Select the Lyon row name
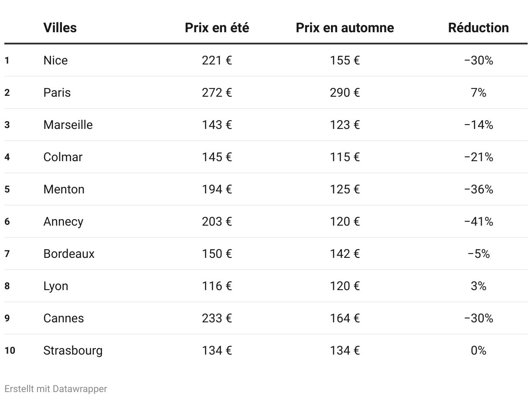Screen dimensions: 532x399 [x=56, y=286]
